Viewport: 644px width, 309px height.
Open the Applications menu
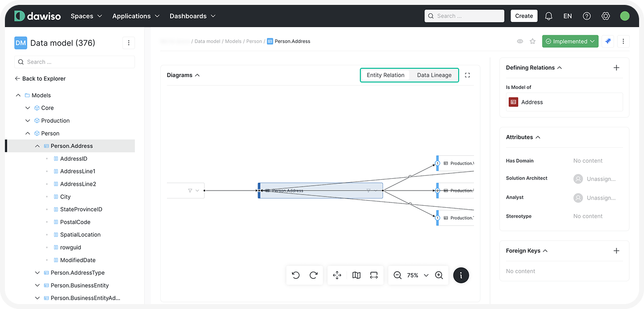coord(136,16)
